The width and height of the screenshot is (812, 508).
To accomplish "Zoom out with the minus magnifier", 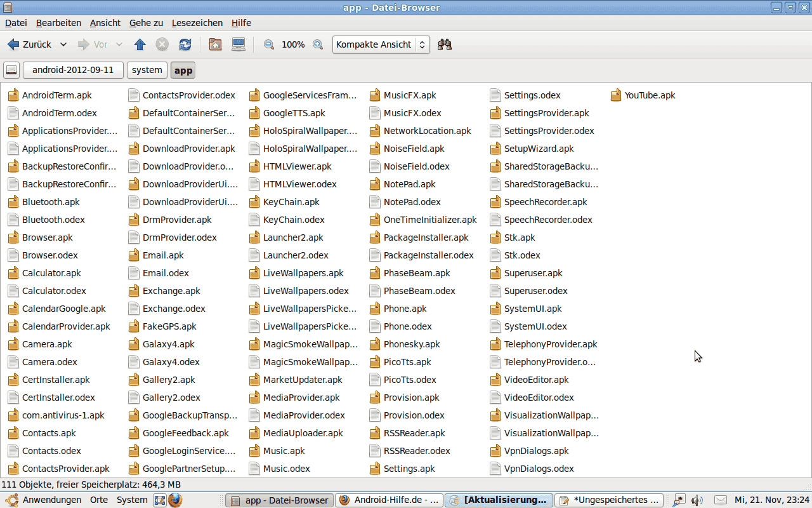I will point(269,44).
